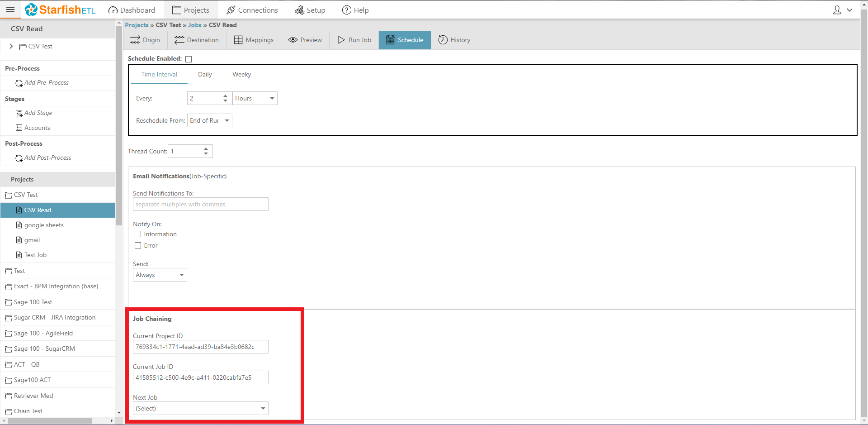Switch to the Daily schedule tab
The height and width of the screenshot is (425, 868).
(x=205, y=75)
